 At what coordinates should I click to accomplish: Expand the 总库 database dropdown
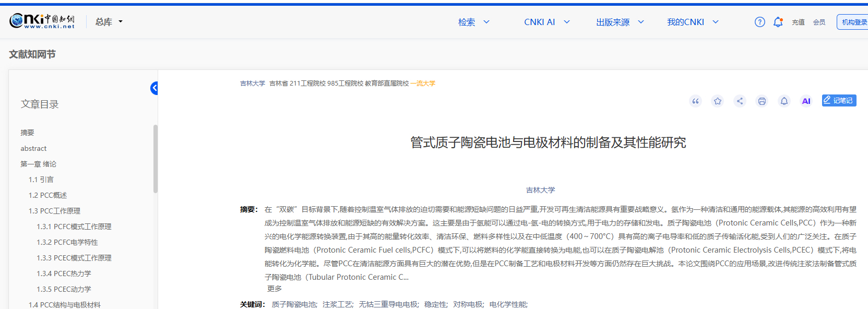(109, 22)
